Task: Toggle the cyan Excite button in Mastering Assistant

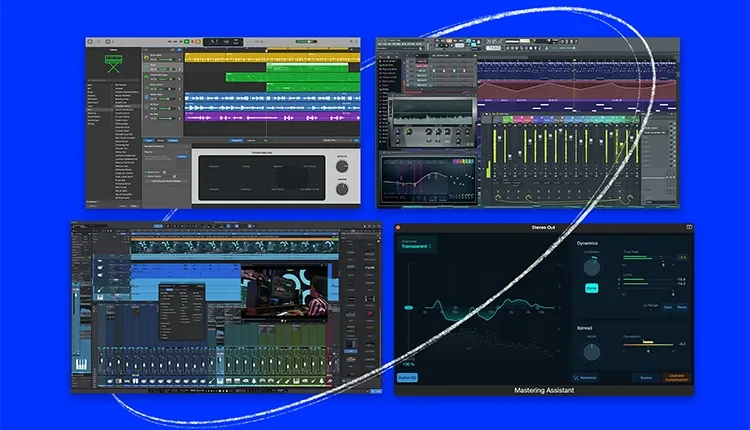Action: pos(592,288)
